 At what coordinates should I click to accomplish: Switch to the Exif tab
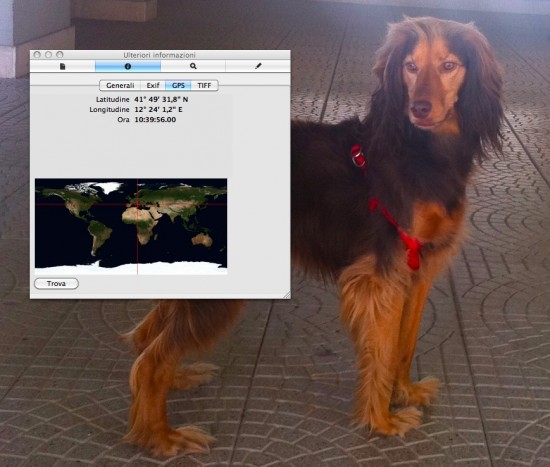[153, 85]
